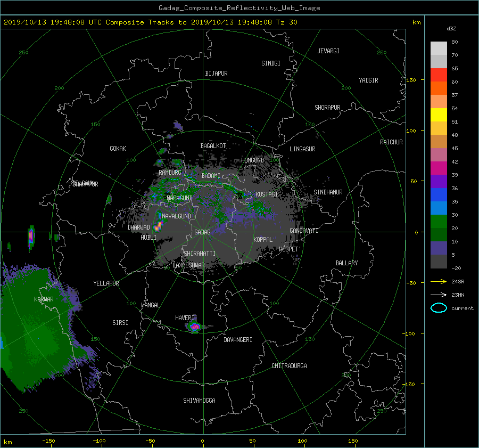Click the cyan 'current' ellipse legend icon
Image resolution: width=479 pixels, height=448 pixels.
tap(439, 308)
